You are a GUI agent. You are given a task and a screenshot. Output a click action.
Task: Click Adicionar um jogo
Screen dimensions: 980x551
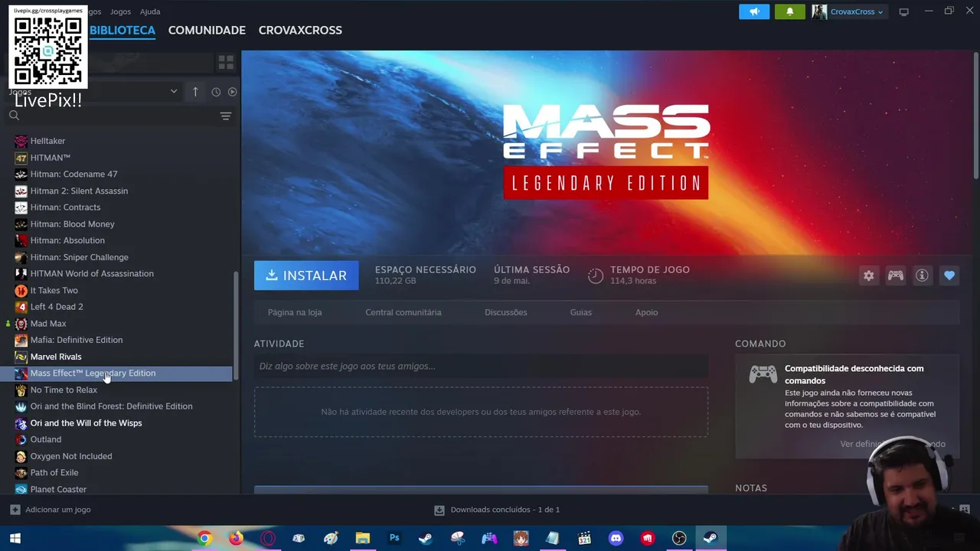pyautogui.click(x=57, y=510)
